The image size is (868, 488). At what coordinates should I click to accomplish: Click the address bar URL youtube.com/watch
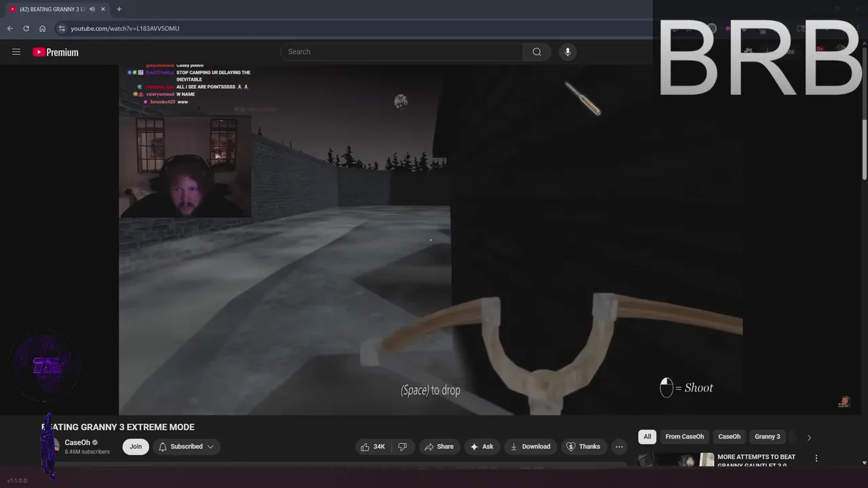pyautogui.click(x=125, y=28)
